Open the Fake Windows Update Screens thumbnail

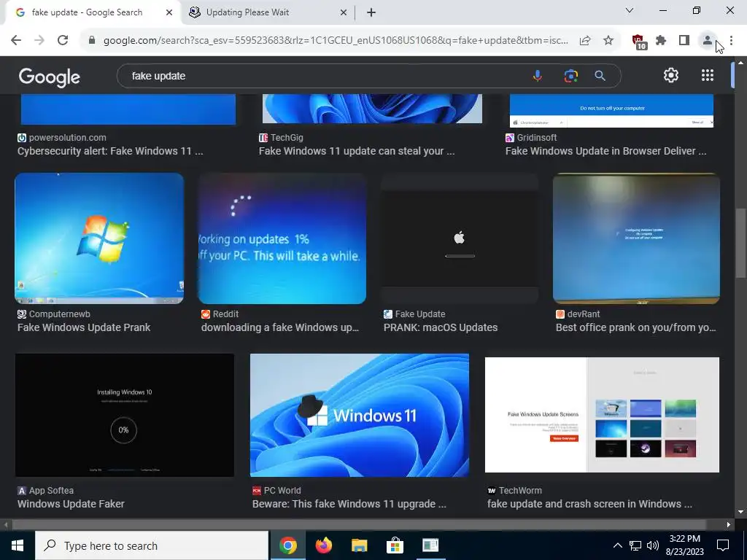tap(602, 415)
